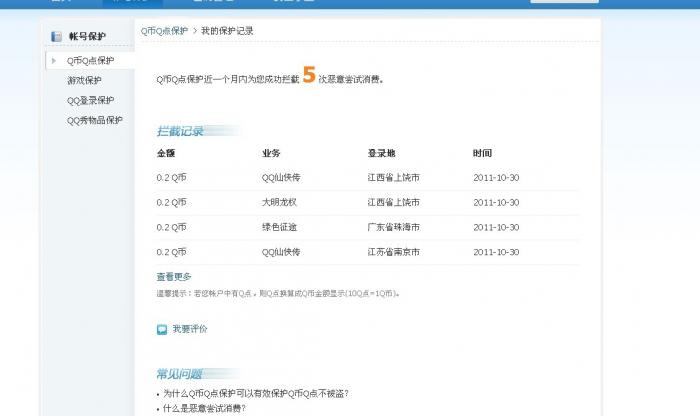The width and height of the screenshot is (700, 416).
Task: Click 0.2 Q币 in the 大明龙权 row
Action: pyautogui.click(x=171, y=202)
